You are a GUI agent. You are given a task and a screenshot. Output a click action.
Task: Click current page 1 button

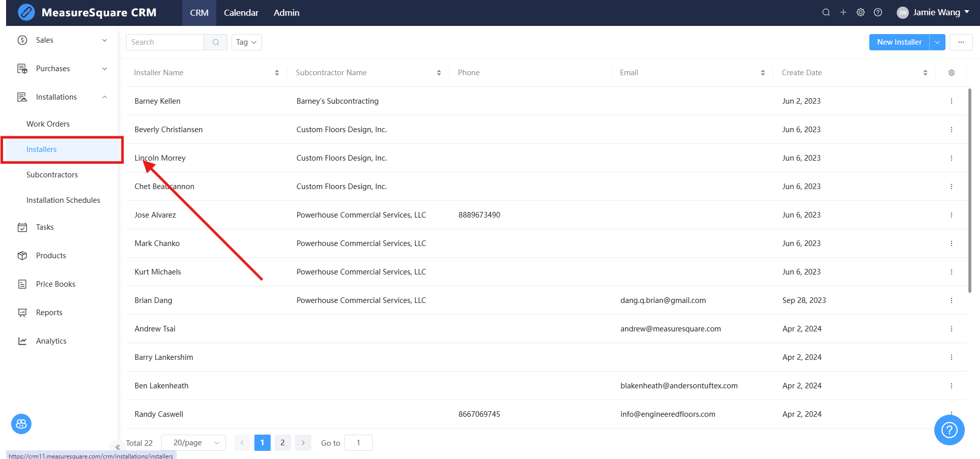coord(263,443)
